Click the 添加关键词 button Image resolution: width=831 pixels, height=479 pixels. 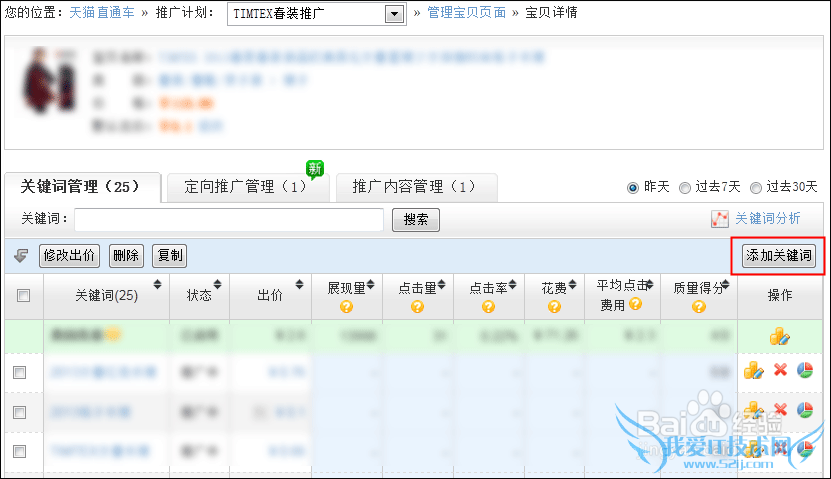(x=779, y=255)
